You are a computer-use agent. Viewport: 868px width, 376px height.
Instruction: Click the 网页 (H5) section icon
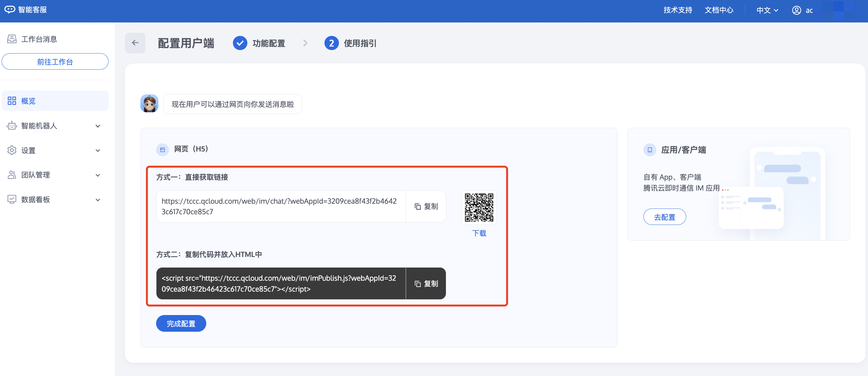coord(163,150)
